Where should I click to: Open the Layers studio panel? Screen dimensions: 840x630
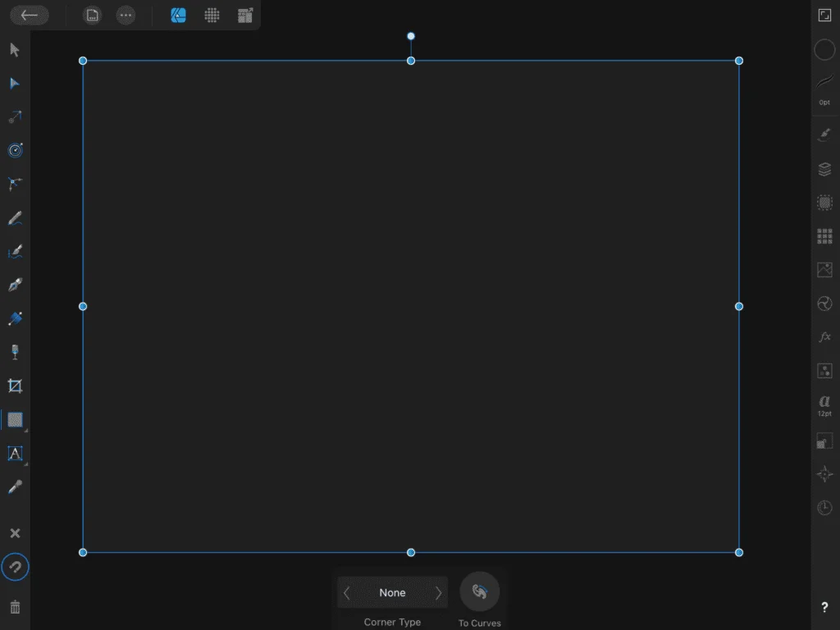coord(824,170)
